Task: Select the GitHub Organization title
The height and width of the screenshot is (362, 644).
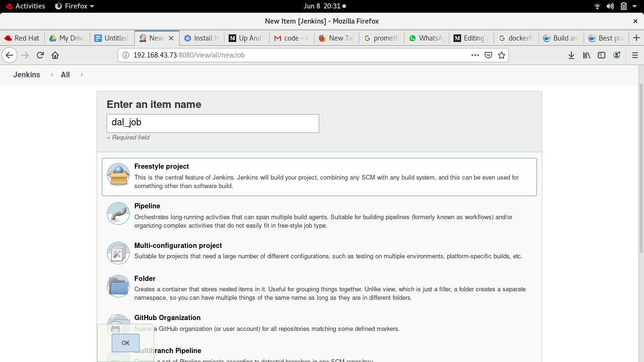Action: tap(167, 318)
